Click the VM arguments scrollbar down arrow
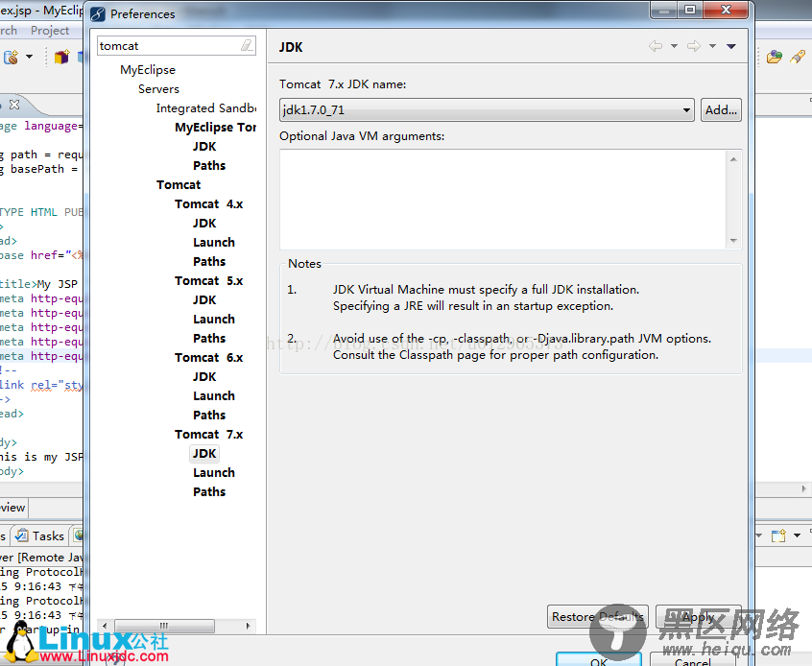812x666 pixels. [733, 240]
